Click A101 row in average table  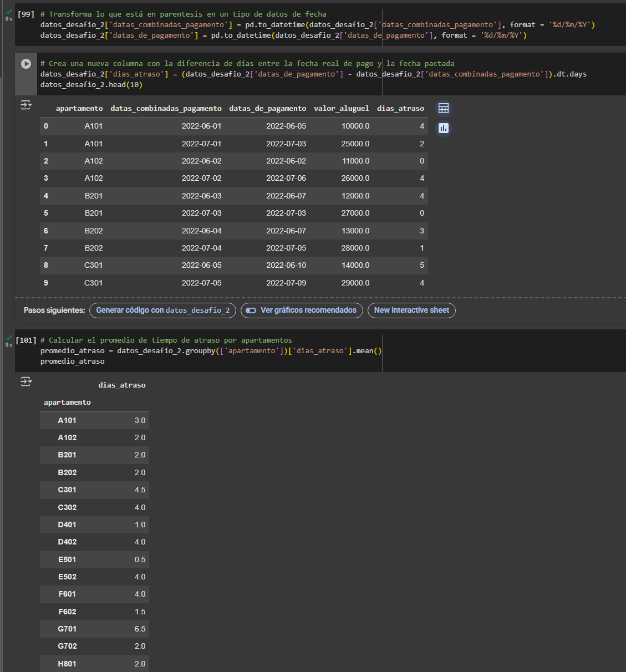[x=94, y=420]
